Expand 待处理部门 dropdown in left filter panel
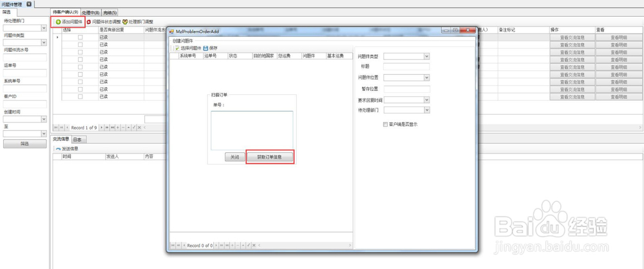The image size is (644, 269). (x=44, y=28)
